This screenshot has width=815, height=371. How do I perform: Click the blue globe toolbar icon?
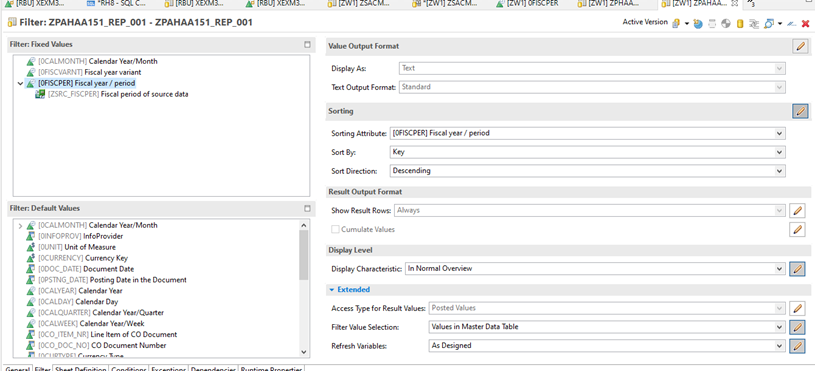pyautogui.click(x=699, y=23)
